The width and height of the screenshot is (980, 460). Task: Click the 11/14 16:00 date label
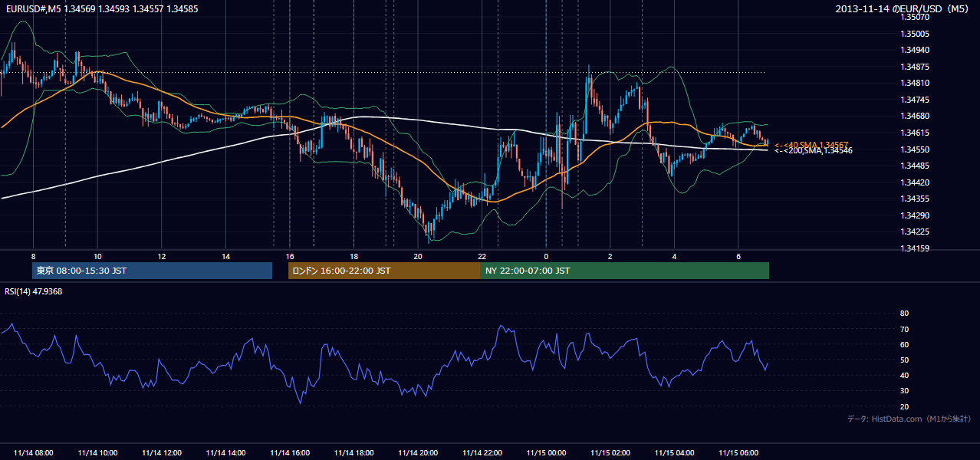pos(290,453)
